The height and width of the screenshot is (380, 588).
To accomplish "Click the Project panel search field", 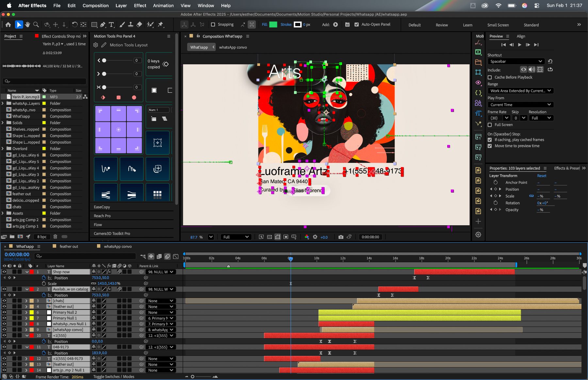I will (44, 81).
